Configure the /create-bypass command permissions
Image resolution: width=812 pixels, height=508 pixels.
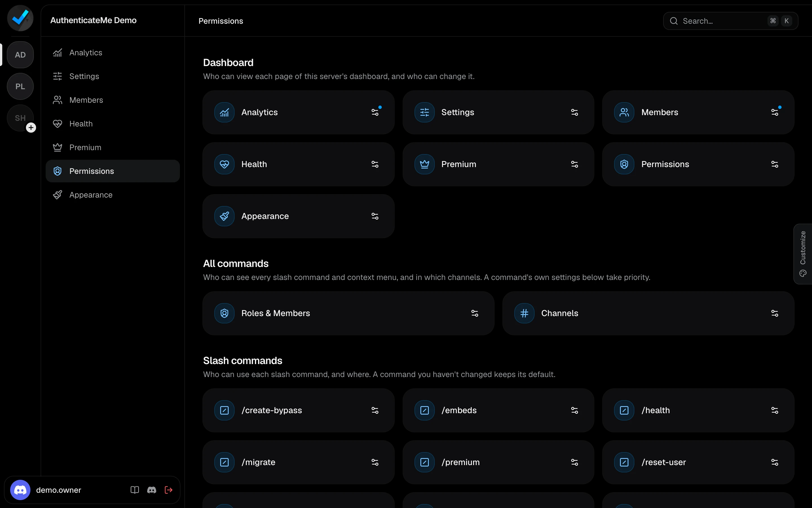click(375, 410)
